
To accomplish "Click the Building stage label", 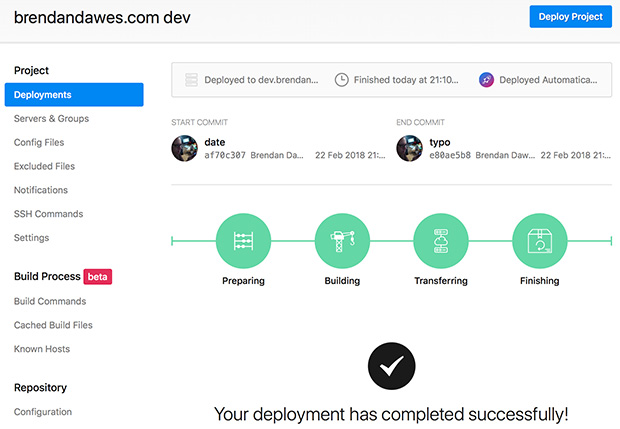I will (342, 281).
